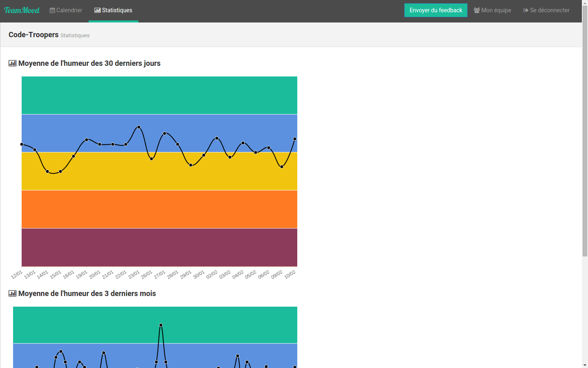Click the Code-Troopers page title
Image resolution: width=588 pixels, height=368 pixels.
tap(33, 35)
